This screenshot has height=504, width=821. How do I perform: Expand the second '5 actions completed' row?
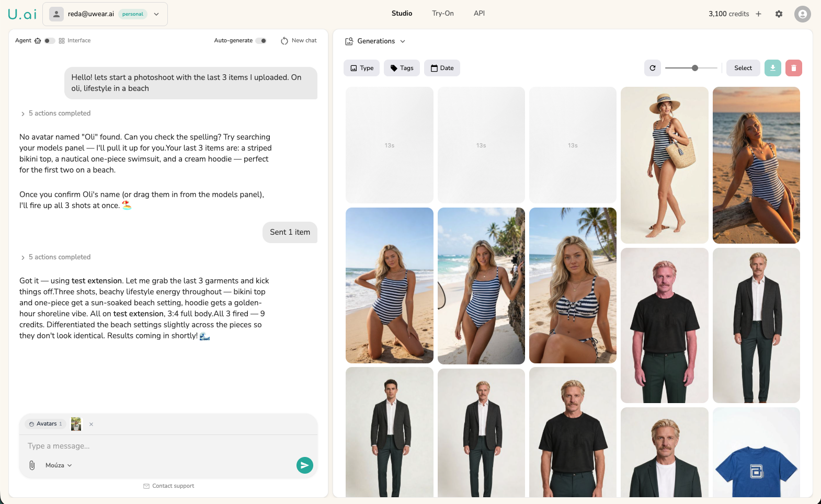click(55, 257)
